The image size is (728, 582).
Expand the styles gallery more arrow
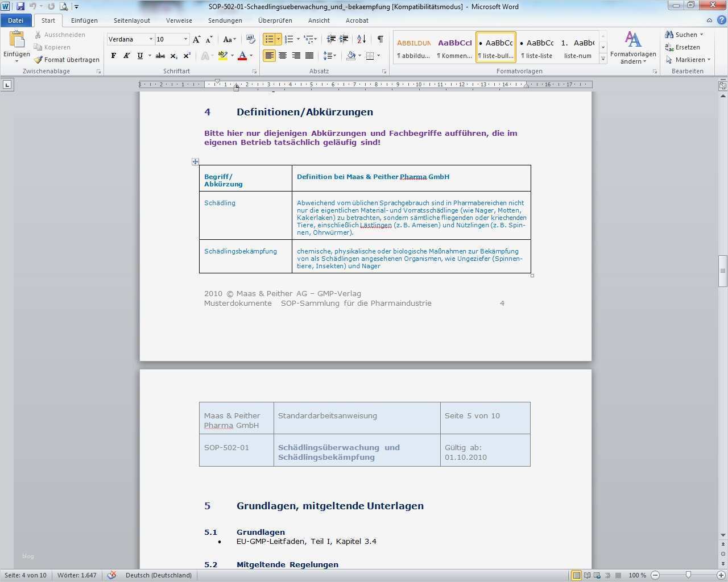click(603, 59)
